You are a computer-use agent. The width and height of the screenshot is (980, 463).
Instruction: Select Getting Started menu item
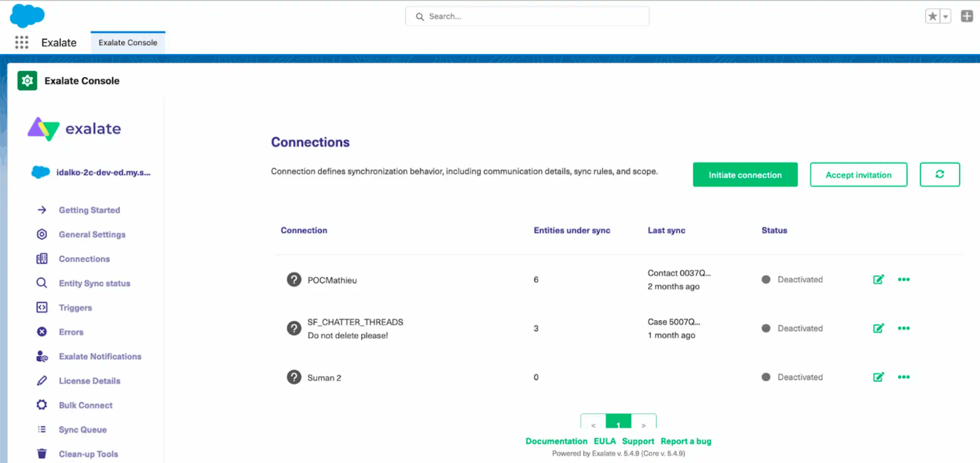click(89, 210)
